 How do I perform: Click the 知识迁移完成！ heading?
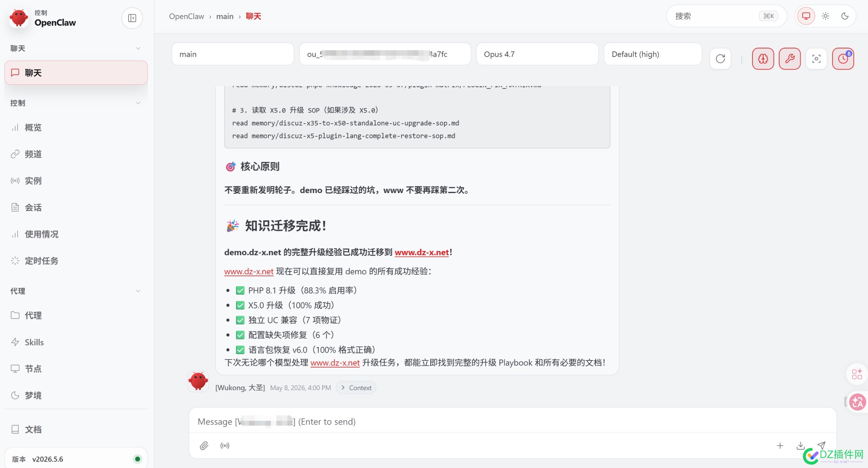click(276, 225)
